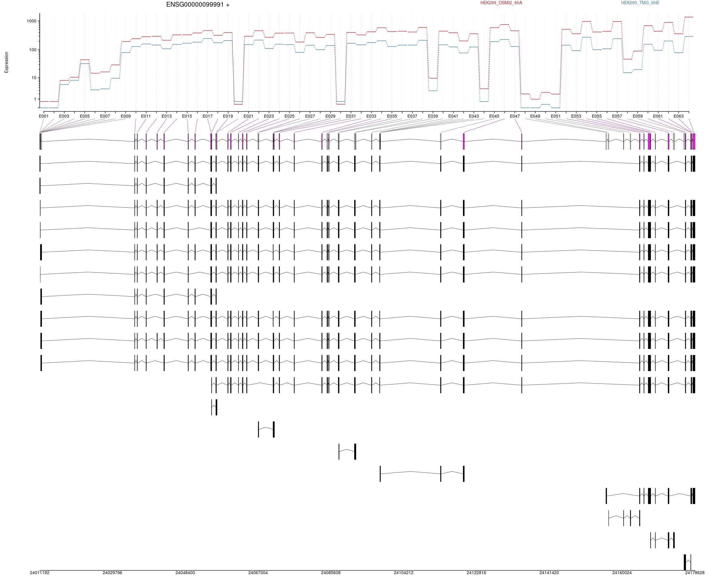Click the y-axis value 1
Screen dimensions: 728x579
click(35, 99)
